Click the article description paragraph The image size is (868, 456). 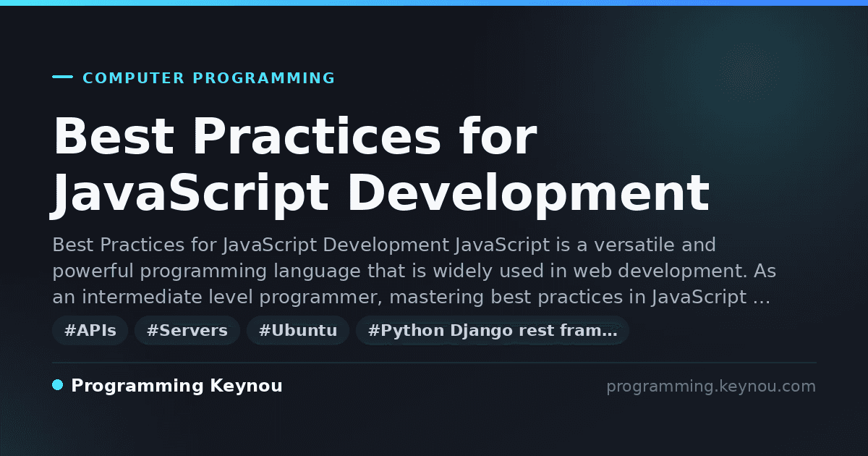pos(414,271)
